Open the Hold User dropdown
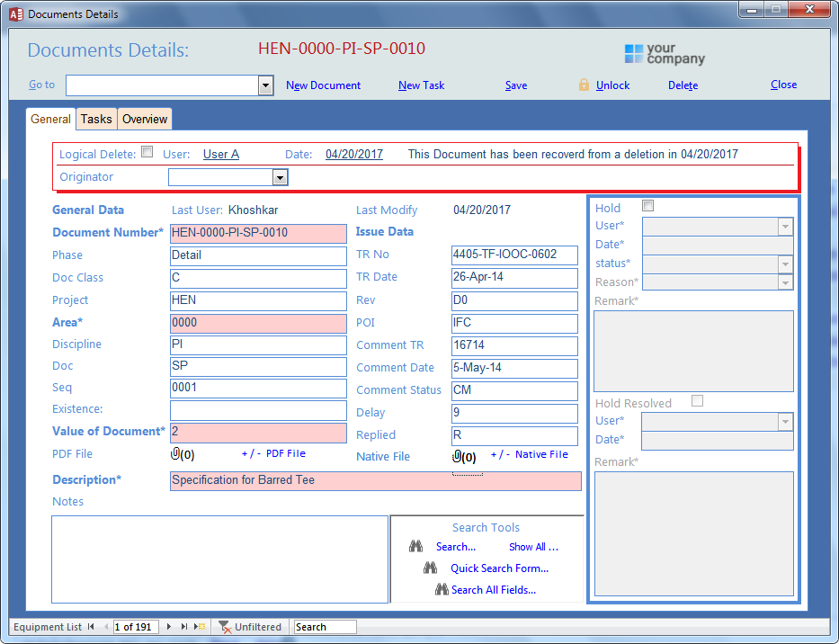This screenshot has width=839, height=644. coord(785,227)
